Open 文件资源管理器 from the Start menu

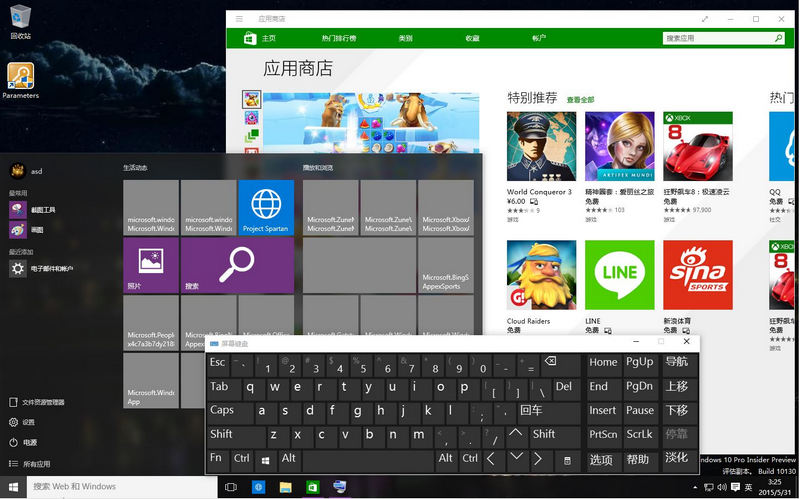(37, 402)
